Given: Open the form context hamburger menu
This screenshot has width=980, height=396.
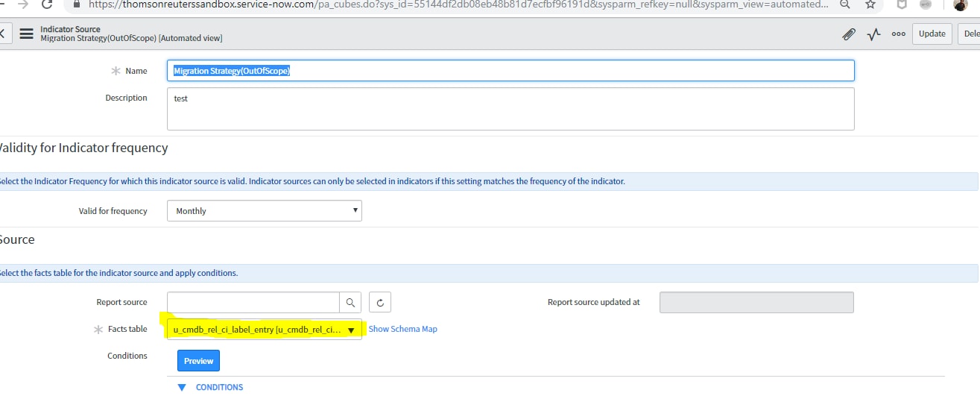Looking at the screenshot, I should [26, 34].
